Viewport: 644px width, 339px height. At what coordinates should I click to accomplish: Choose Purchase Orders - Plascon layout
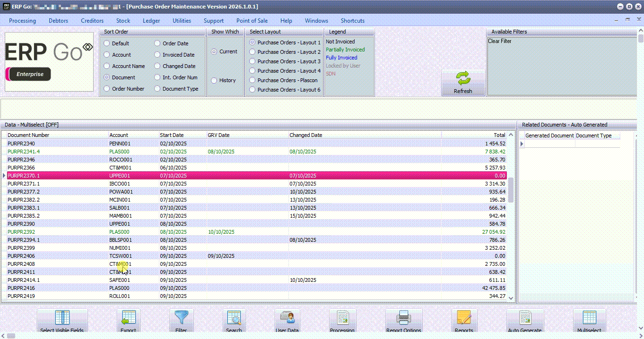253,80
